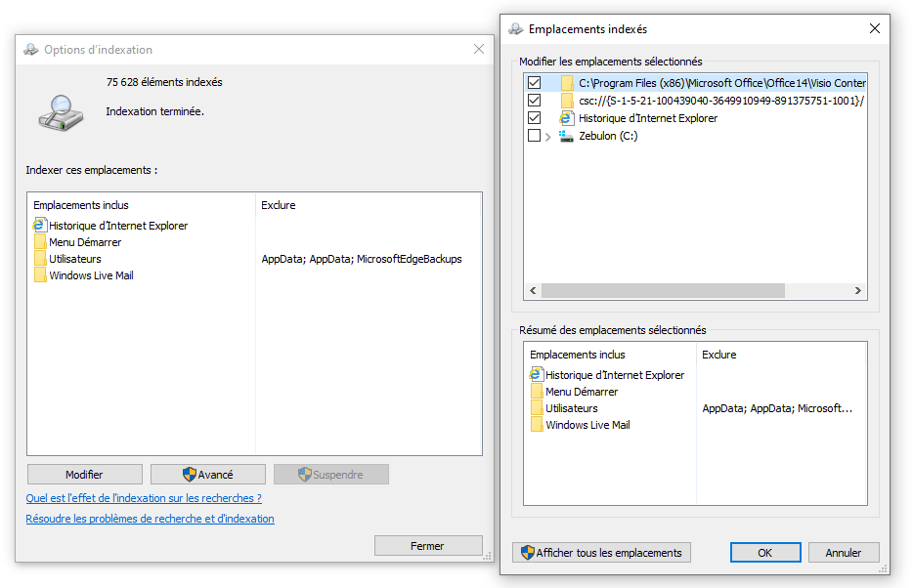Click the Visio Content folder icon in tree
Viewport: 913px width, 588px height.
(567, 83)
